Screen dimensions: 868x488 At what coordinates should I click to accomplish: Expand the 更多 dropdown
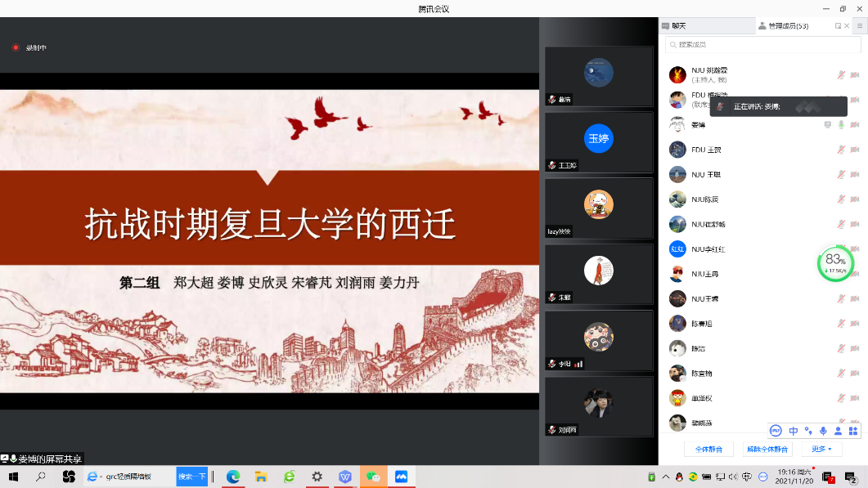tap(821, 449)
